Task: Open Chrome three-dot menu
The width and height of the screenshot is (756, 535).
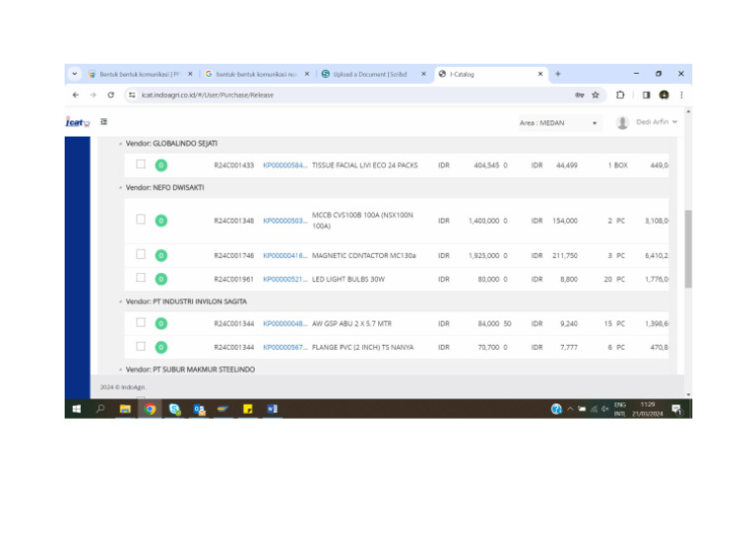Action: (x=680, y=96)
